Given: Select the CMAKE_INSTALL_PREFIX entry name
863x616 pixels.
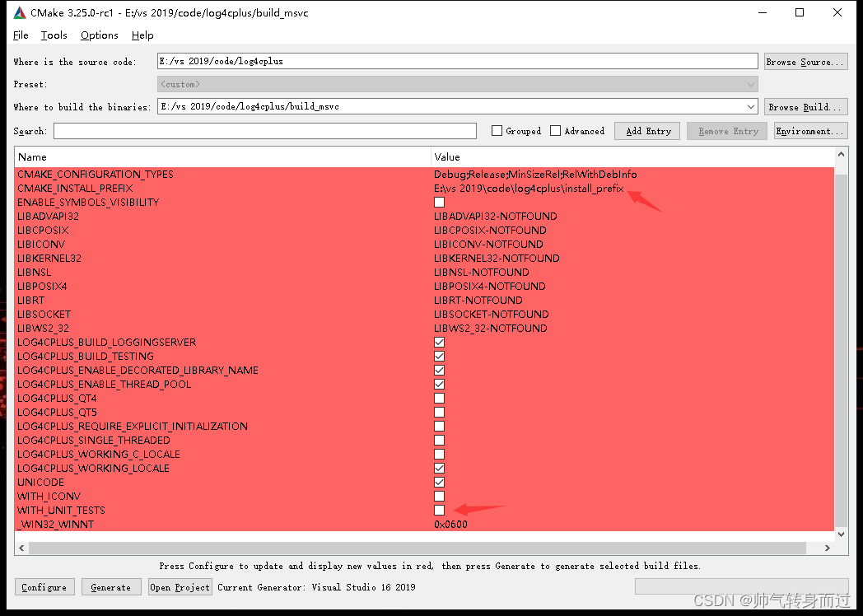Looking at the screenshot, I should [x=75, y=189].
